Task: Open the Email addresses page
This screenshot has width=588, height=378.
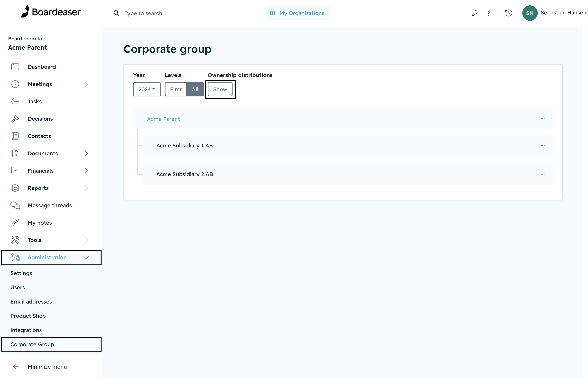Action: 31,302
